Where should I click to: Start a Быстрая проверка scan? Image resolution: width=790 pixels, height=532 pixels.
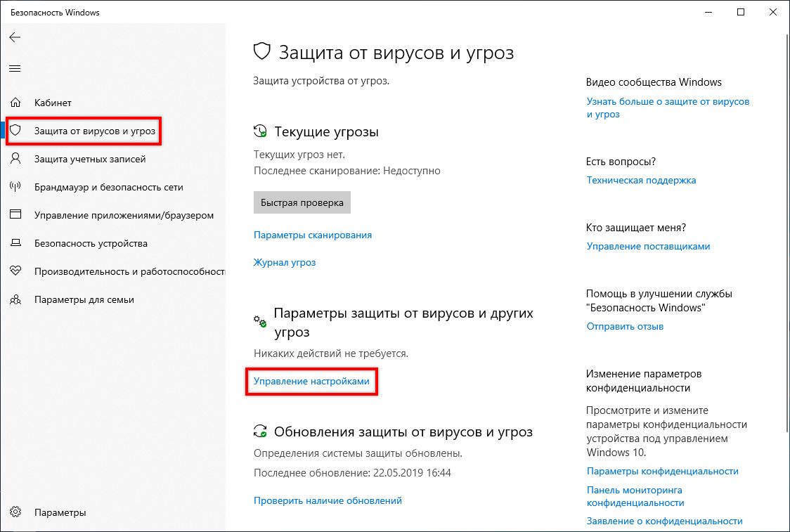(302, 202)
